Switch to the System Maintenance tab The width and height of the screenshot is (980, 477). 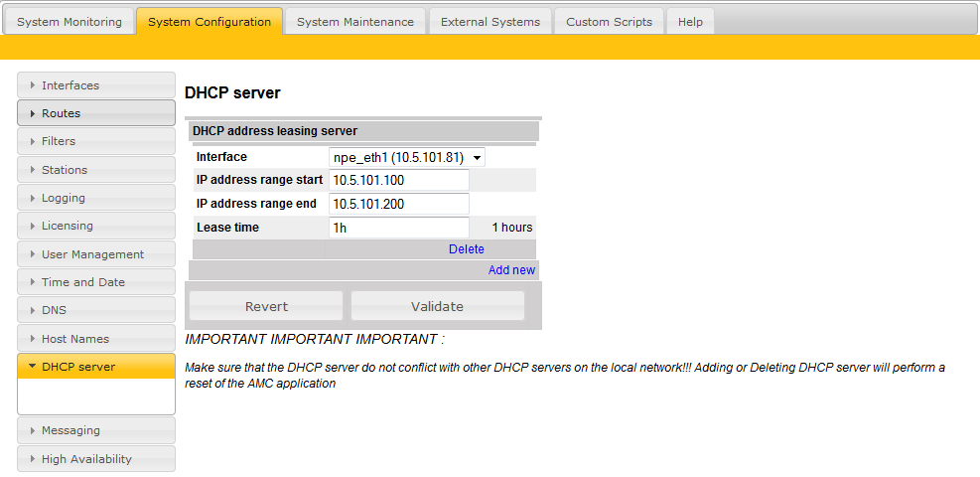(x=354, y=22)
